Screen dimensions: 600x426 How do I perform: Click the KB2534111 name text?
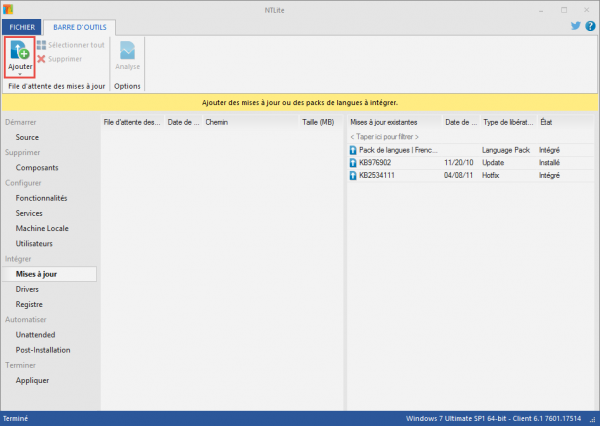point(377,175)
